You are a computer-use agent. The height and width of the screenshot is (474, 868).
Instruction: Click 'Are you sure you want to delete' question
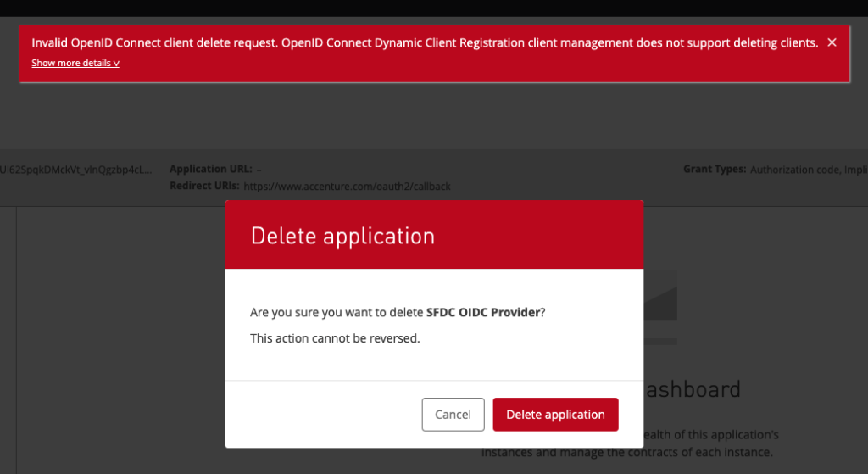pos(337,312)
